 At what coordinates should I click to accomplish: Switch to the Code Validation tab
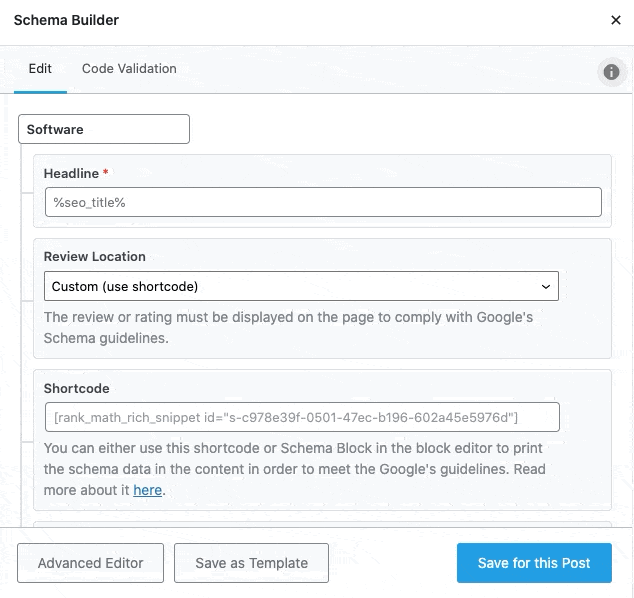click(129, 69)
